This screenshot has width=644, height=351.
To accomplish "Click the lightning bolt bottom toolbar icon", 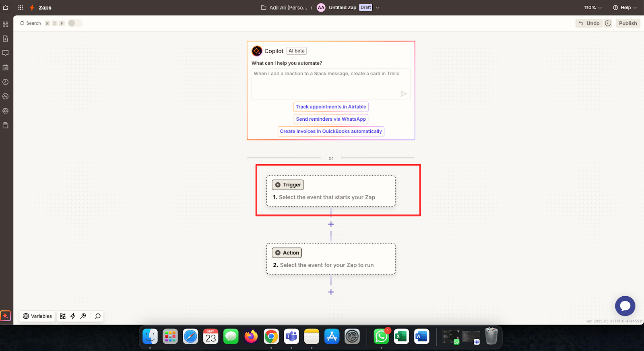I will [x=73, y=316].
